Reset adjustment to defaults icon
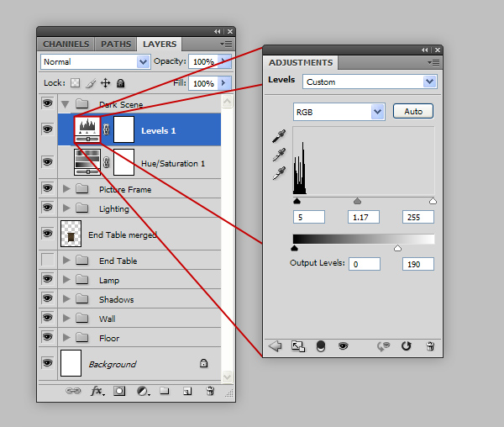Screen dimensions: 504x427 coord(407,345)
